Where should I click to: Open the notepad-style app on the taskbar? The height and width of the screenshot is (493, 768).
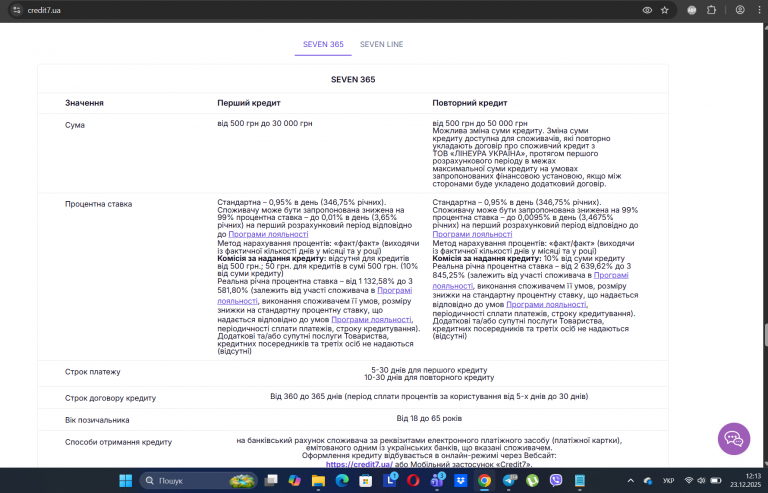579,481
